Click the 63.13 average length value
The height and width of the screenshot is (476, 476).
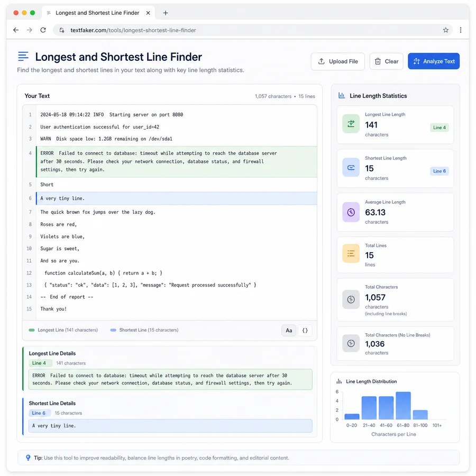click(x=375, y=212)
